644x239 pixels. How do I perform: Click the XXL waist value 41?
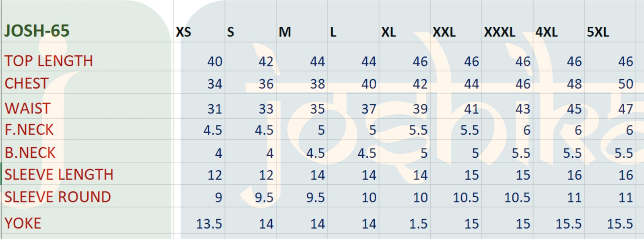point(471,109)
